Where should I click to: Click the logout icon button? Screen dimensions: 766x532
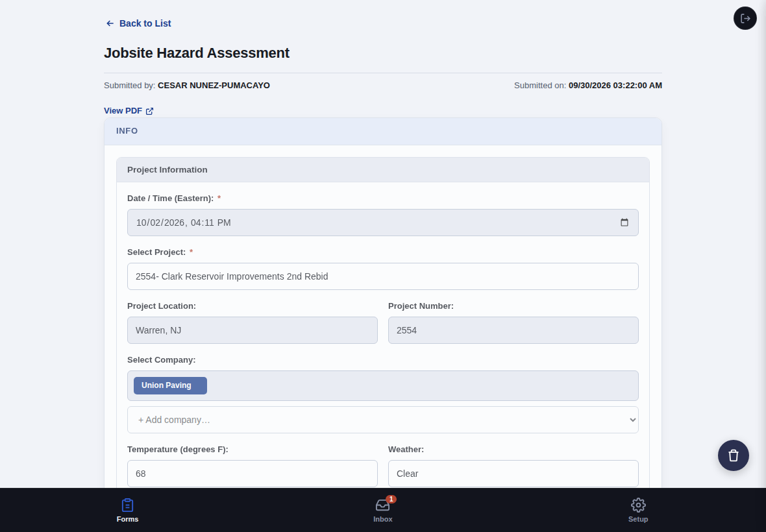pyautogui.click(x=745, y=19)
